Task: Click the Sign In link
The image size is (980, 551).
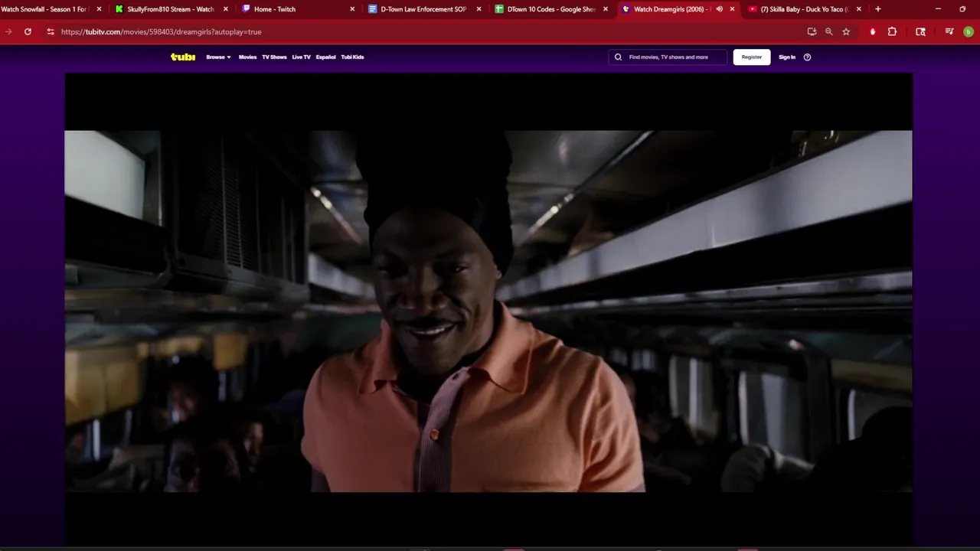Action: [x=787, y=57]
